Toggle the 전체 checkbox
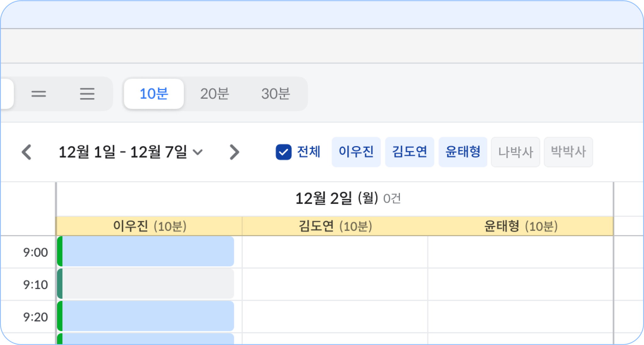The height and width of the screenshot is (345, 644). tap(283, 152)
